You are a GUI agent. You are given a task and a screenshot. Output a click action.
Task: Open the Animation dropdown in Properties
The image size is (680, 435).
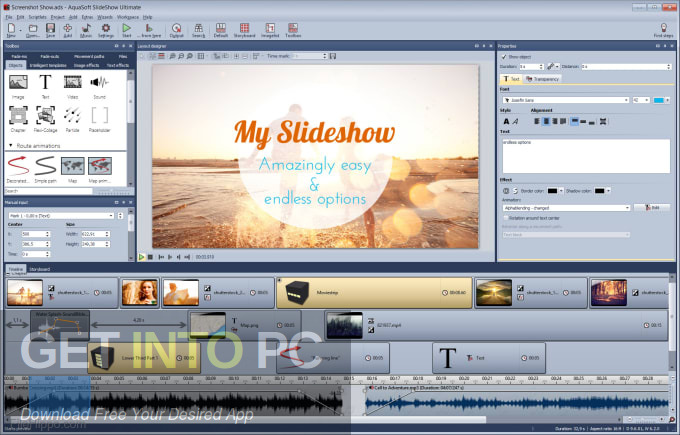coord(627,208)
